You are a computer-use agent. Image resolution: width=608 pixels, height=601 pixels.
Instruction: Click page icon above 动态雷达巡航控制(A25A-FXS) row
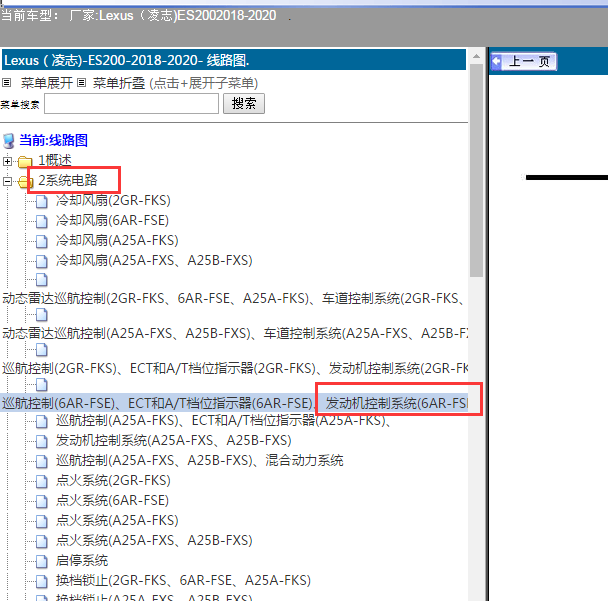41,315
